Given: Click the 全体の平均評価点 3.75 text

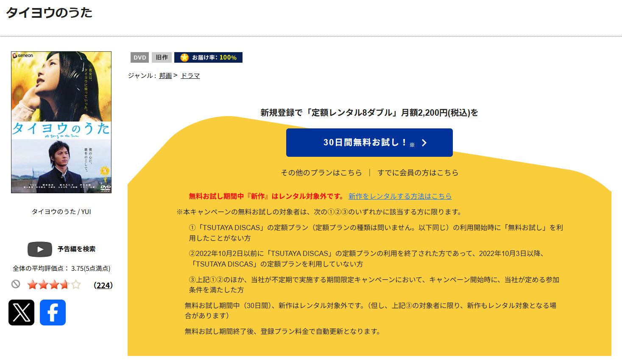Looking at the screenshot, I should (x=61, y=268).
